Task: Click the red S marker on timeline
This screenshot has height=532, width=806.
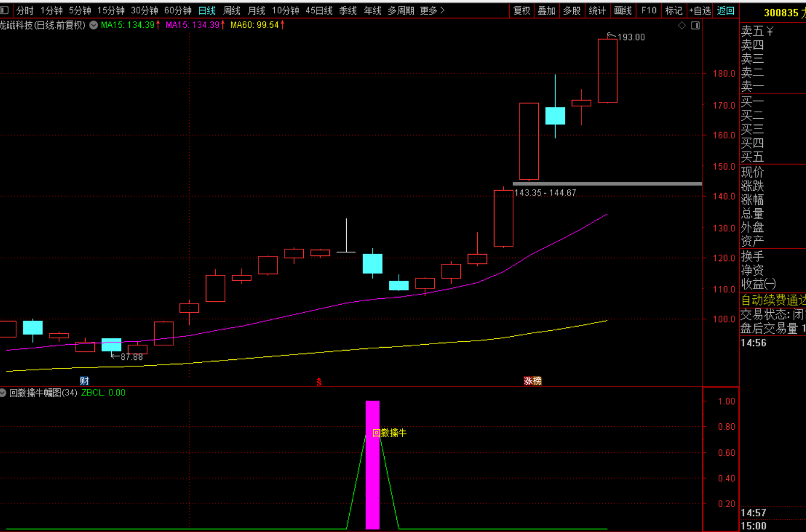Action: tap(319, 381)
